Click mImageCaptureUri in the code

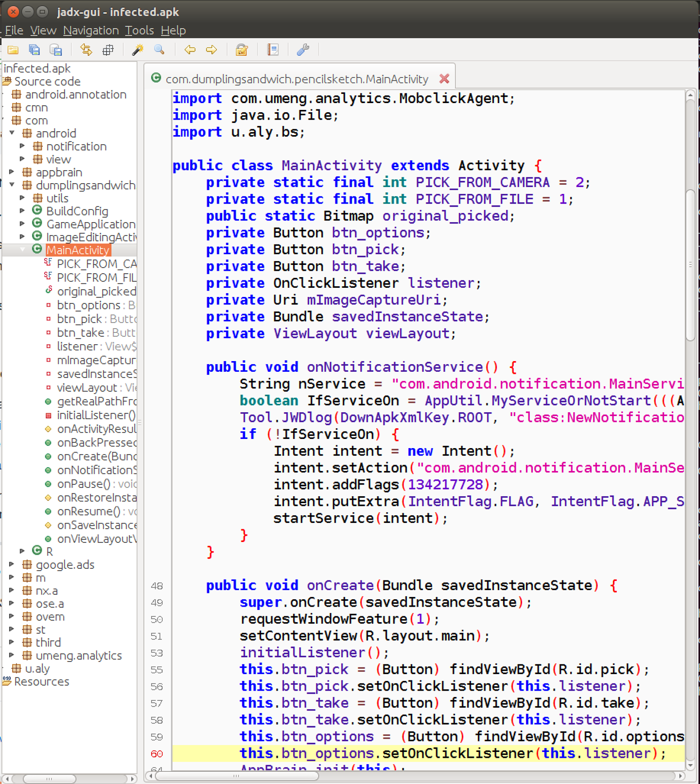click(373, 300)
